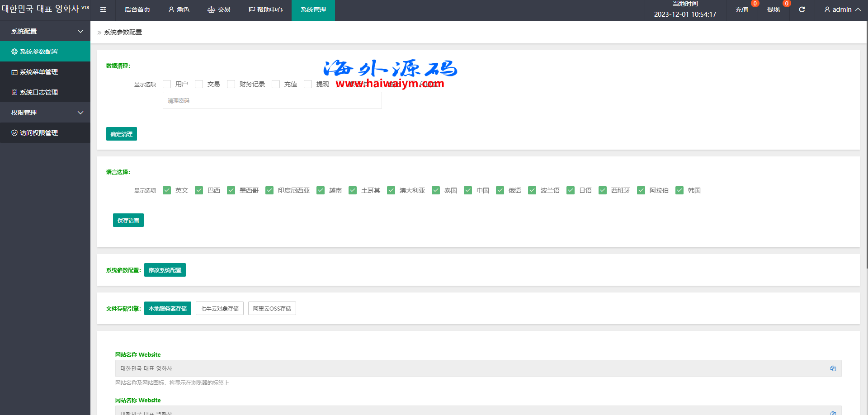Open 系统菜单管理 from the sidebar
The width and height of the screenshot is (868, 415).
(39, 72)
